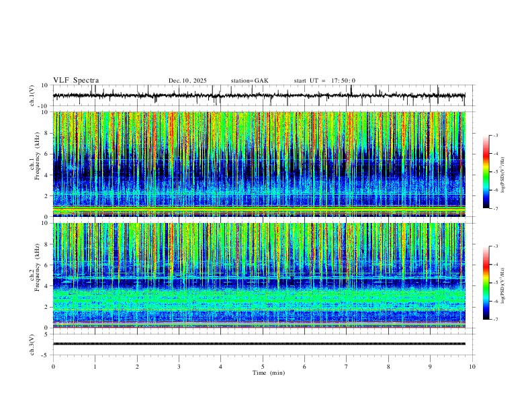Click the ch.2 colorbar log(PSD) label
The height and width of the screenshot is (411, 532).
(502, 285)
